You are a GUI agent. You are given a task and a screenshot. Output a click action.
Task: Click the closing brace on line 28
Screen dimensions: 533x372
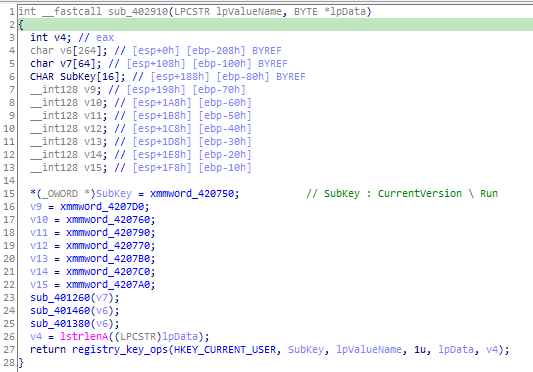[x=21, y=362]
